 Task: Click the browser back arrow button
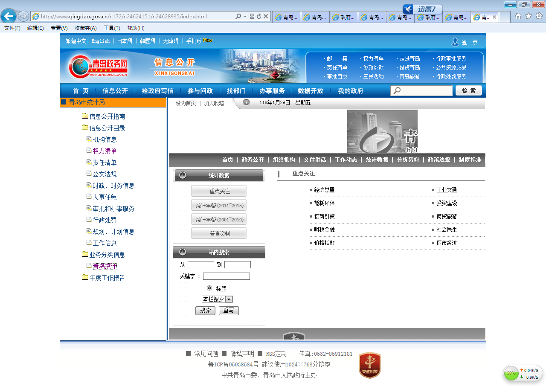point(8,16)
